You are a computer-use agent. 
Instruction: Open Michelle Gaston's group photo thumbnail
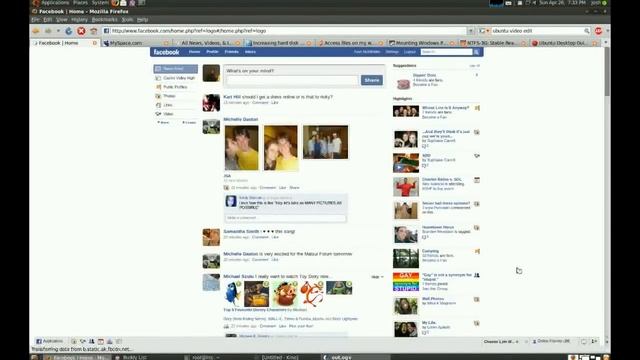click(x=325, y=142)
